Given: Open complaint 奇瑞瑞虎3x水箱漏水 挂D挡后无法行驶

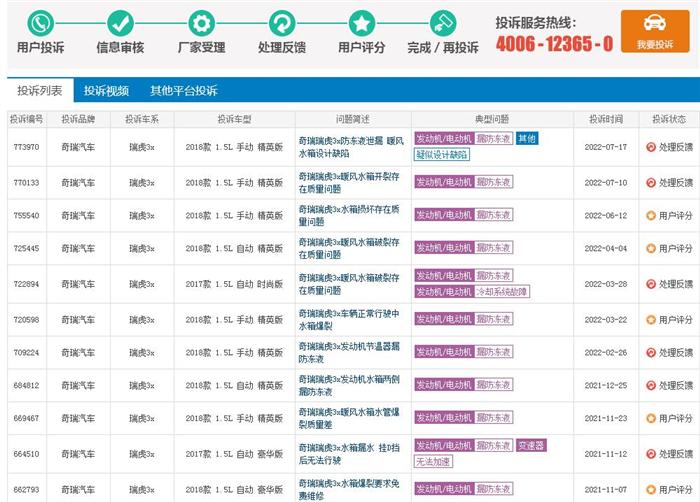Looking at the screenshot, I should click(x=349, y=454).
